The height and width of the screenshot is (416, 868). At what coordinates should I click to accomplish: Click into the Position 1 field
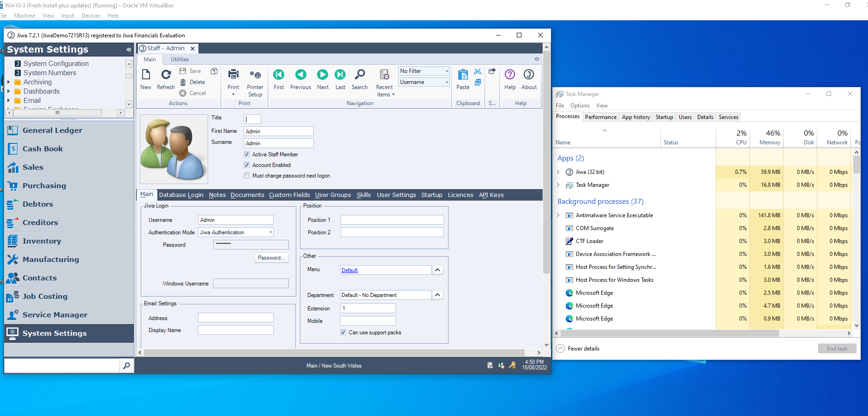click(x=392, y=220)
